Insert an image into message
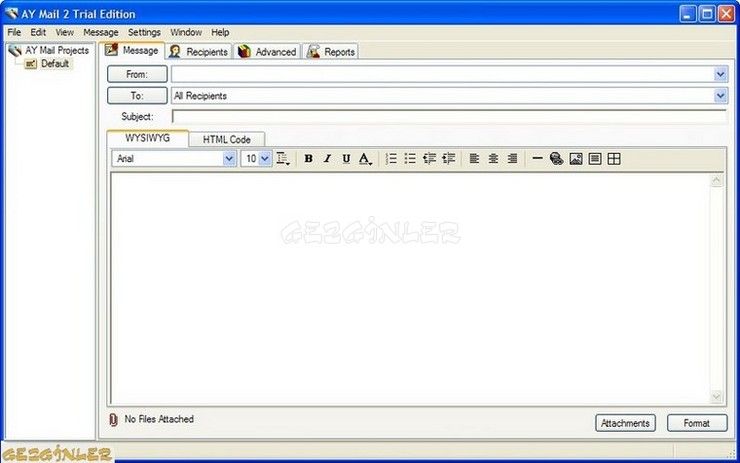The height and width of the screenshot is (463, 740). coord(576,159)
